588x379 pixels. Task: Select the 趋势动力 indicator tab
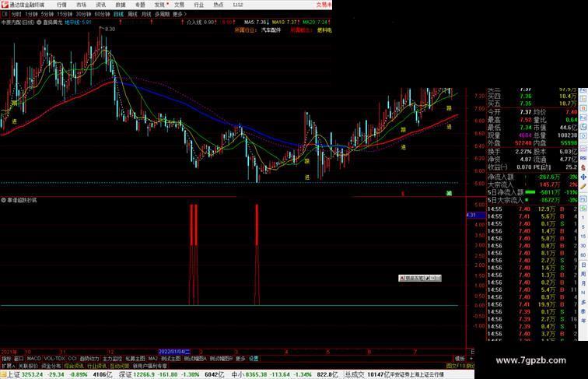click(89, 359)
